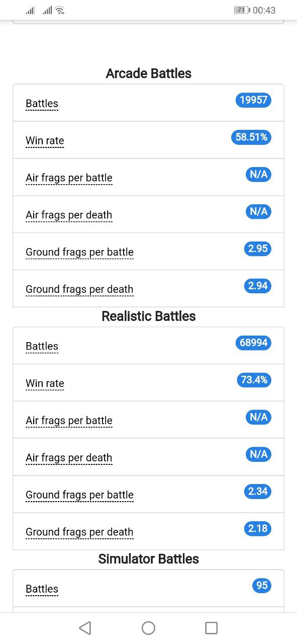Click the Arcade Battles count badge 19957

point(253,100)
